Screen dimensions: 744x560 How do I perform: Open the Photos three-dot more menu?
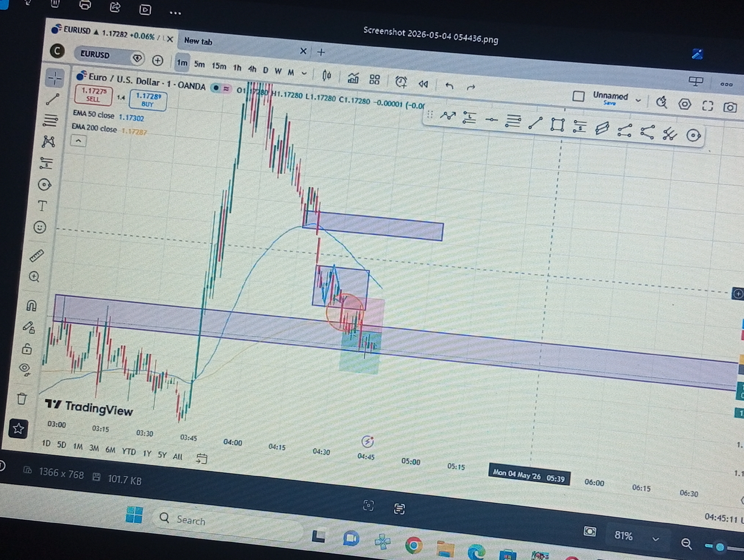point(175,13)
